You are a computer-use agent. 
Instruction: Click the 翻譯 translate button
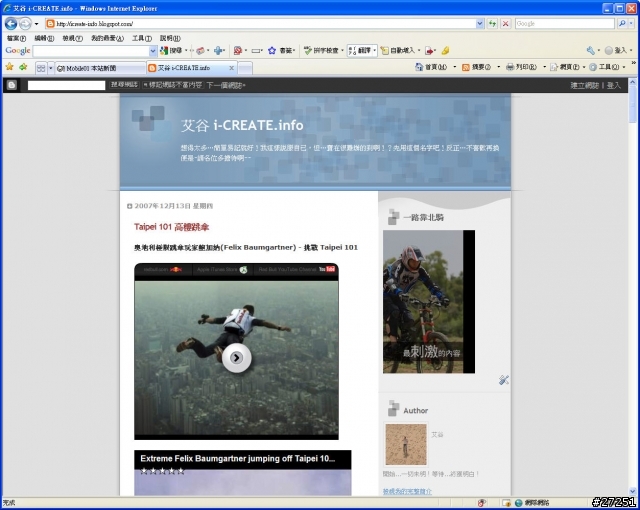tap(360, 51)
